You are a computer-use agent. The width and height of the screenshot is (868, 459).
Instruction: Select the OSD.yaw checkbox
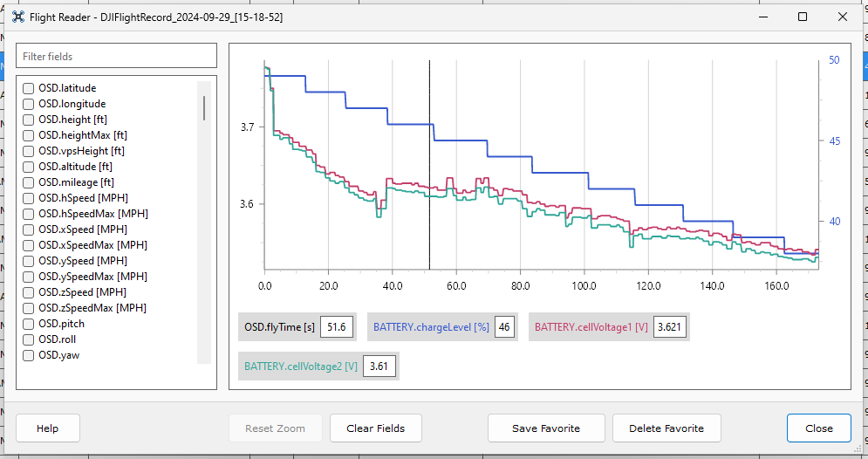pyautogui.click(x=28, y=355)
